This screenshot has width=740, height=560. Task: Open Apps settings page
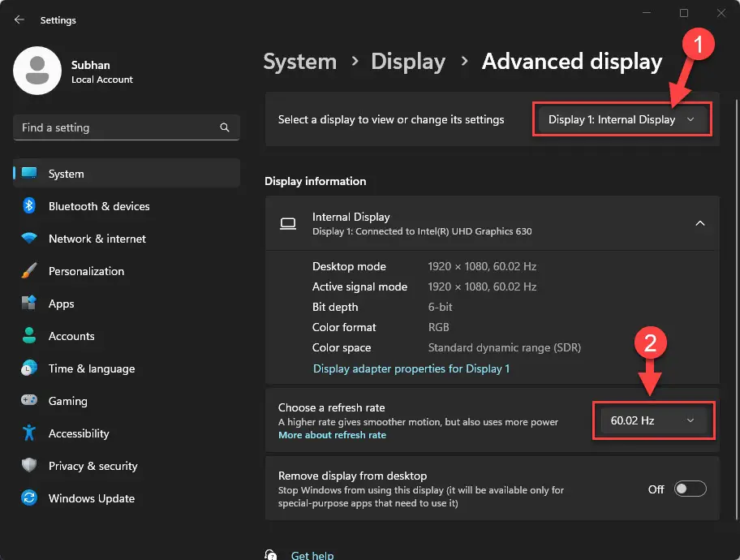click(x=127, y=304)
